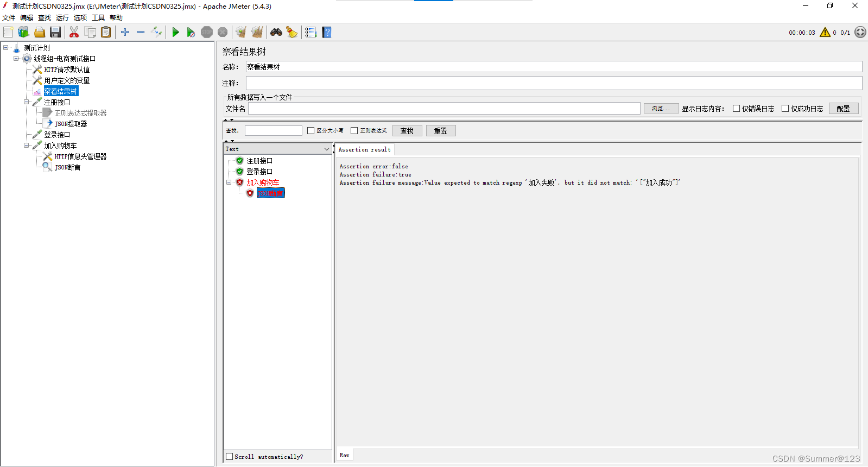Screen dimensions: 868x467
Task: Select 正则表达式提取器 tree item
Action: coord(80,113)
